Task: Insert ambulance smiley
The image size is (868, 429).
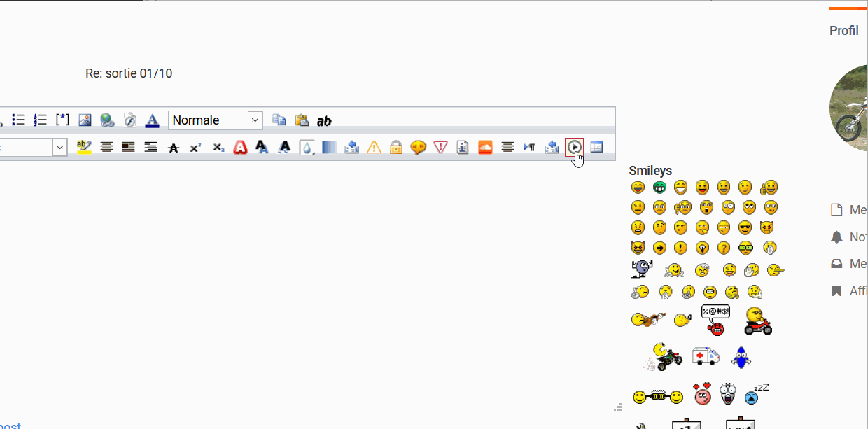Action: (x=706, y=356)
